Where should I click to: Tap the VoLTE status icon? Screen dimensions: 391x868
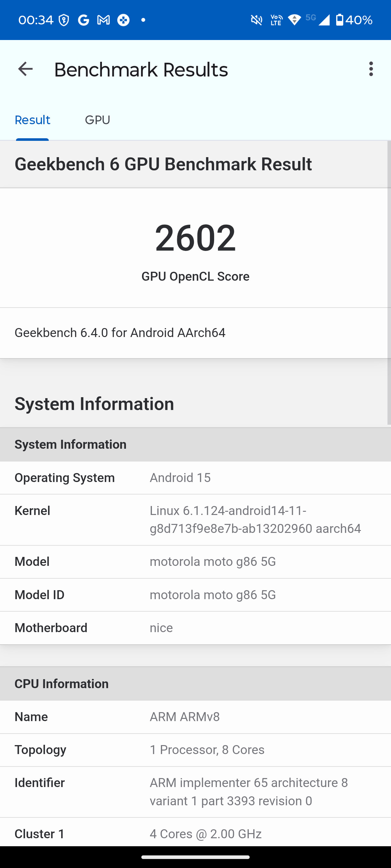click(276, 20)
